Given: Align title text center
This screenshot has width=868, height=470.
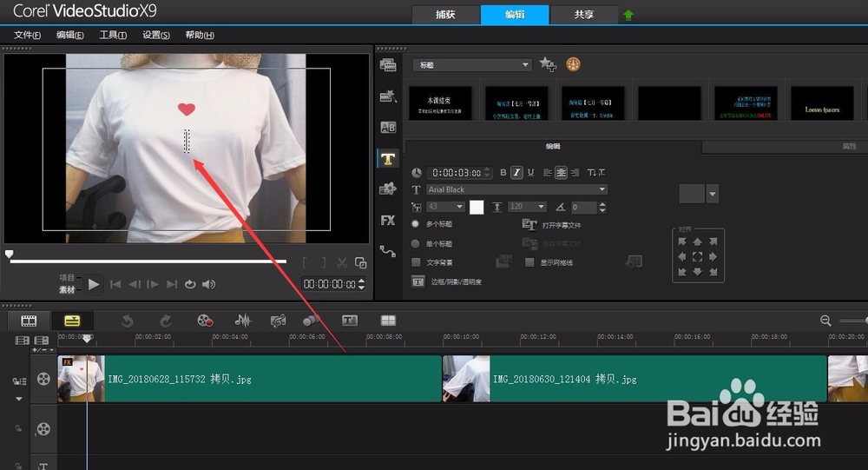Looking at the screenshot, I should click(x=561, y=172).
